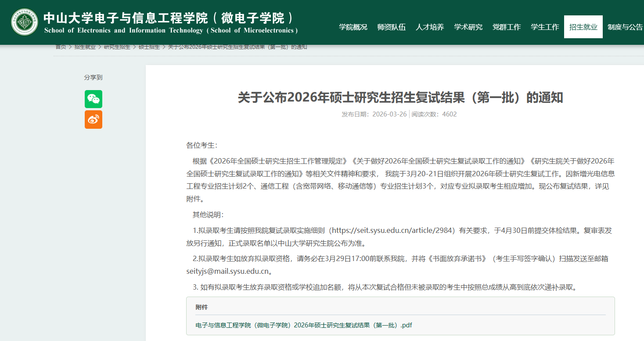Go to 首页 via the breadcrumb
The width and height of the screenshot is (644, 341).
(x=61, y=47)
